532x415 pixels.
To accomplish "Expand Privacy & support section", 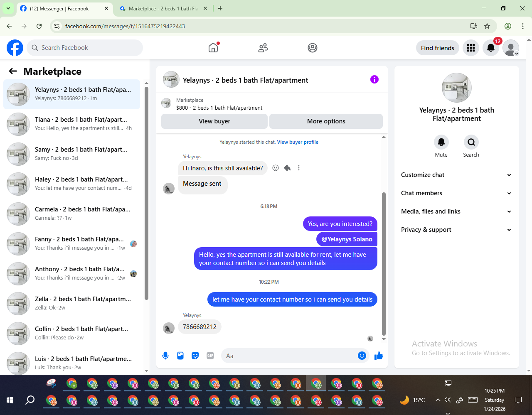I will (456, 230).
